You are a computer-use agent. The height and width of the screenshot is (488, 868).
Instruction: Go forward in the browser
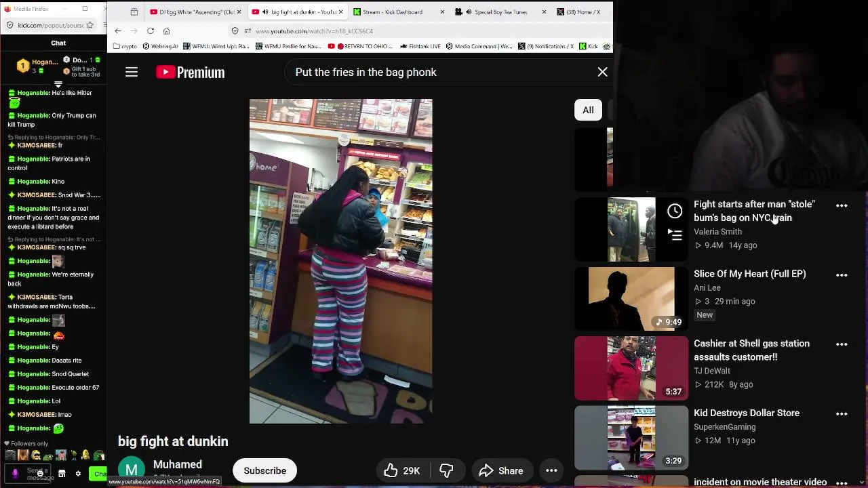pos(134,31)
